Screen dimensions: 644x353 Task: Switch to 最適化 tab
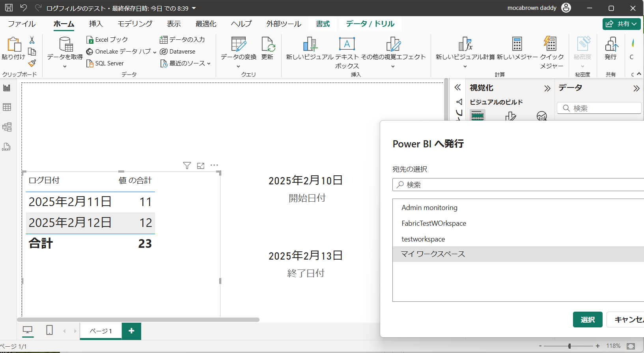tap(206, 24)
